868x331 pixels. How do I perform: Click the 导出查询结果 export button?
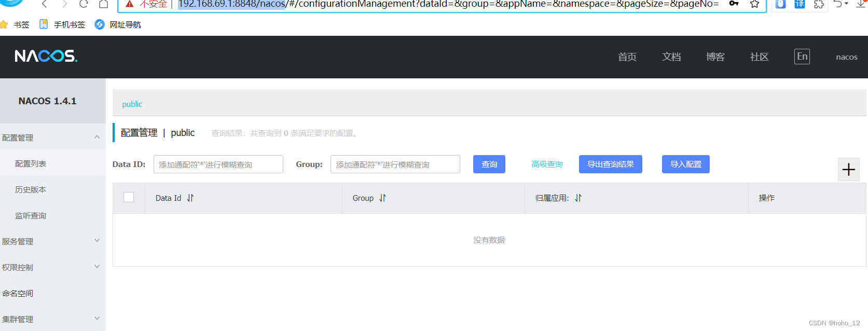[x=611, y=164]
